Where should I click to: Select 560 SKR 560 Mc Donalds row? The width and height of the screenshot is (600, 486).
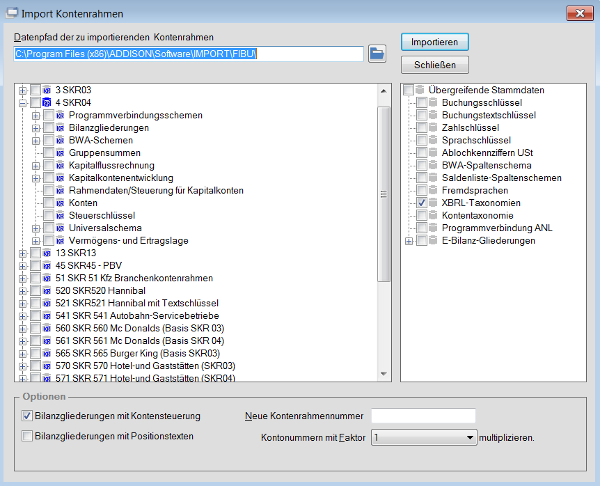[x=140, y=328]
